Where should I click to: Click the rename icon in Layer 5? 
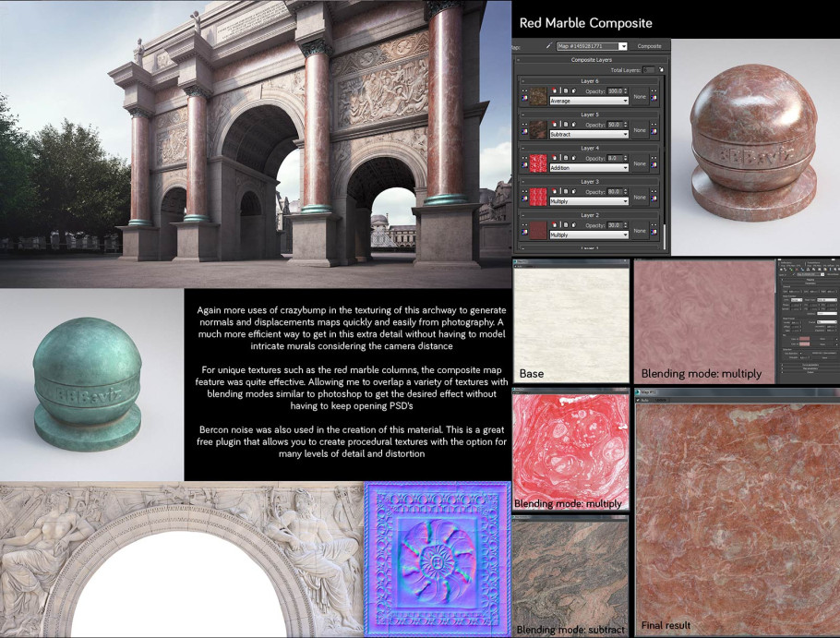pos(566,125)
